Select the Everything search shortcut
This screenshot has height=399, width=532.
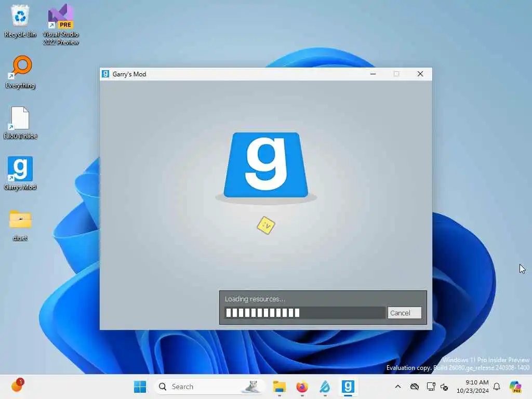[20, 72]
